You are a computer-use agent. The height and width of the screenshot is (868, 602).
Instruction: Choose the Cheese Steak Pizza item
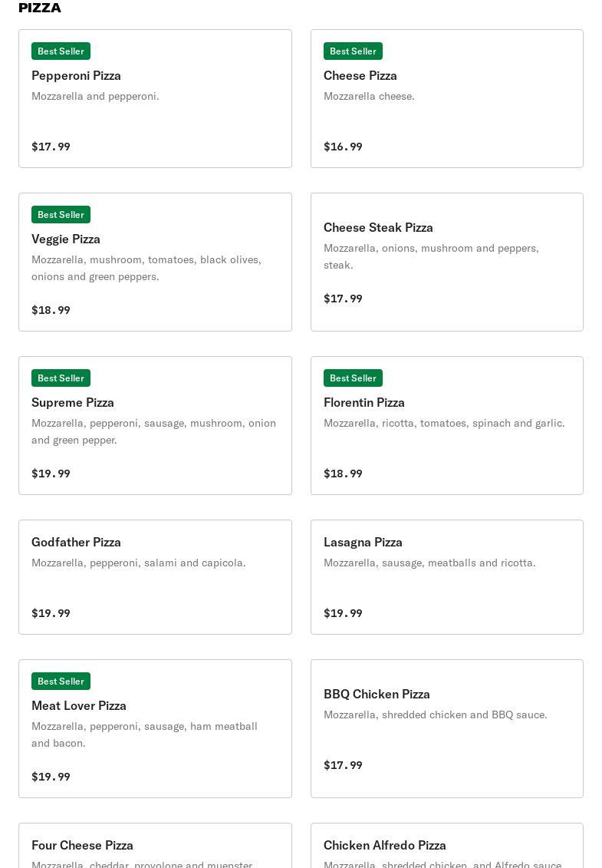point(447,262)
